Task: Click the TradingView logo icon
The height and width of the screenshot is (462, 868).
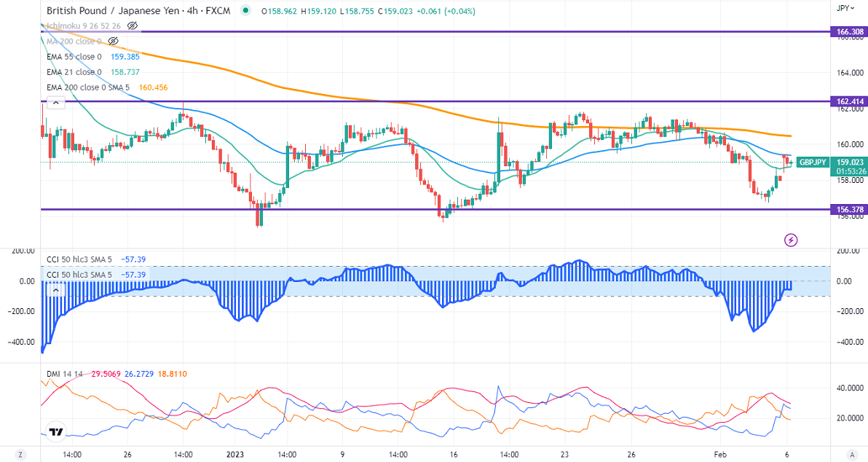Action: pyautogui.click(x=55, y=431)
